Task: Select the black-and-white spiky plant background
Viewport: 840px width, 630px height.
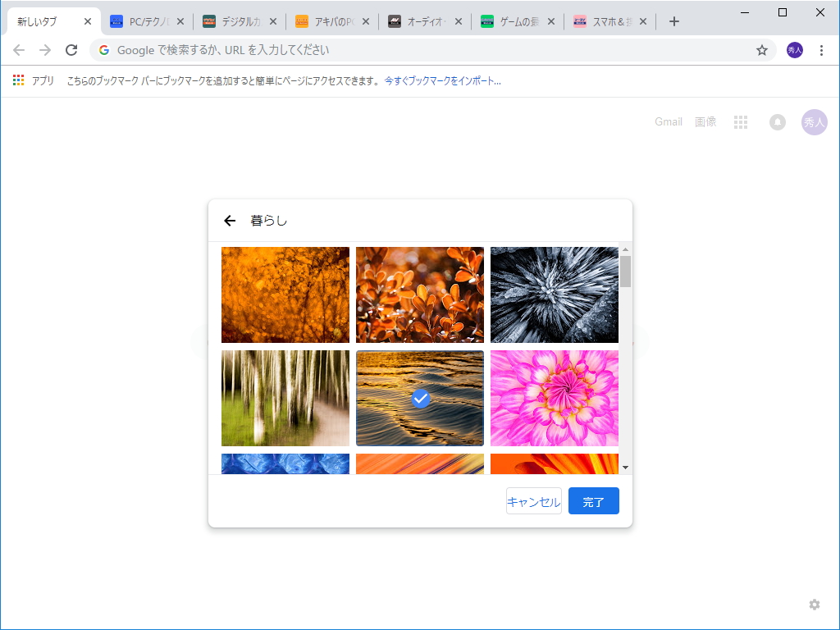Action: (x=554, y=294)
